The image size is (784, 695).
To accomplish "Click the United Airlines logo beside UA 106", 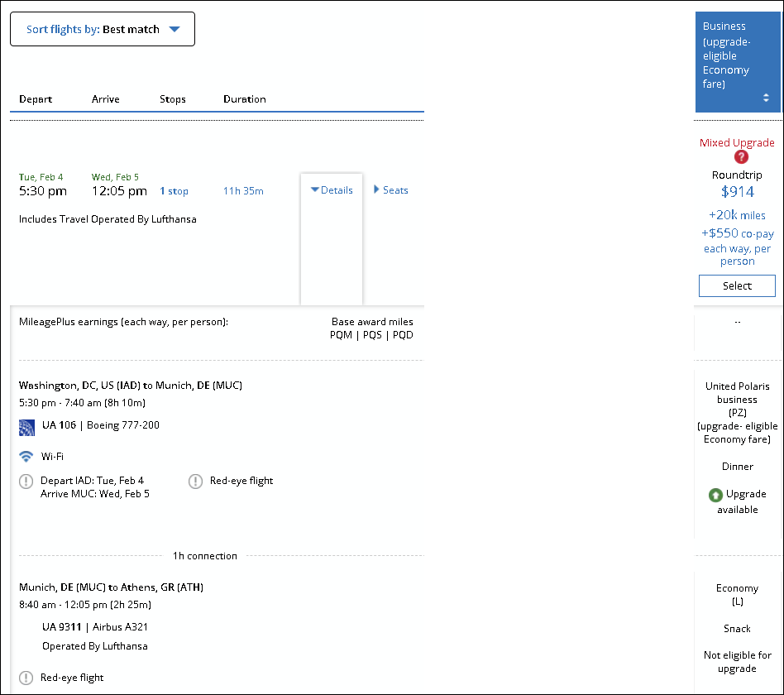I will [x=27, y=428].
